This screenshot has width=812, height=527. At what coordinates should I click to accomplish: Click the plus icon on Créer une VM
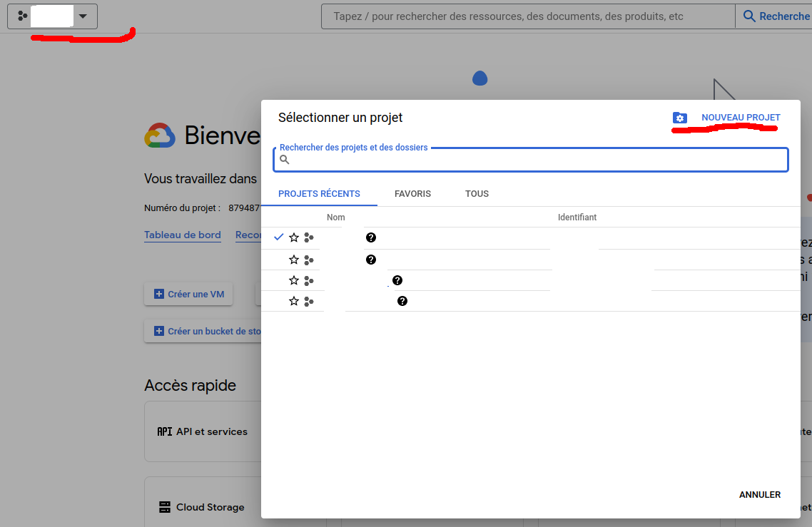(159, 294)
